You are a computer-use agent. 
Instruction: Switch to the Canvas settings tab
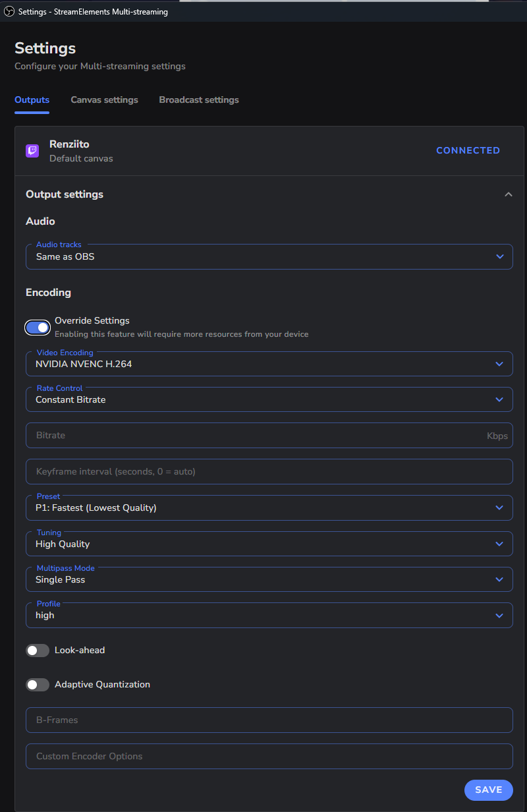pos(105,100)
